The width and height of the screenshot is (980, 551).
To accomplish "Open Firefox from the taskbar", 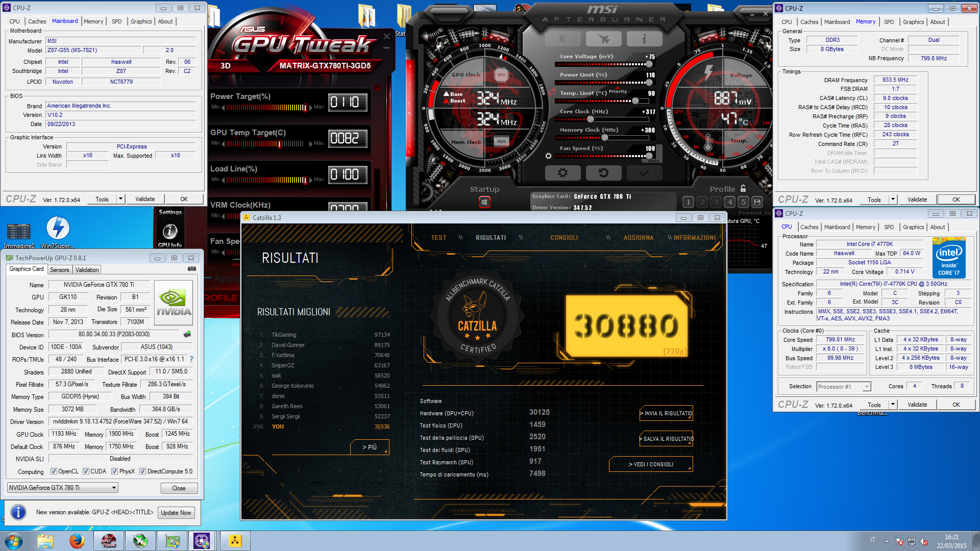I will (x=77, y=541).
